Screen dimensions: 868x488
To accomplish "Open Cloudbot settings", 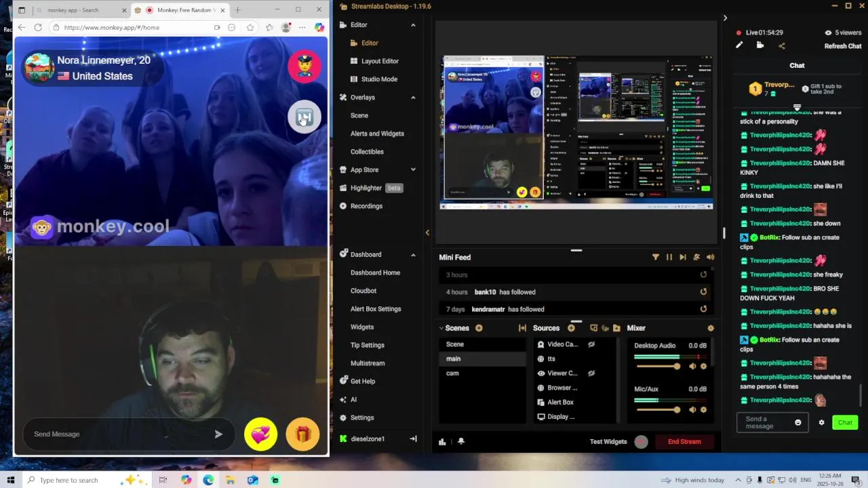I will tap(363, 291).
